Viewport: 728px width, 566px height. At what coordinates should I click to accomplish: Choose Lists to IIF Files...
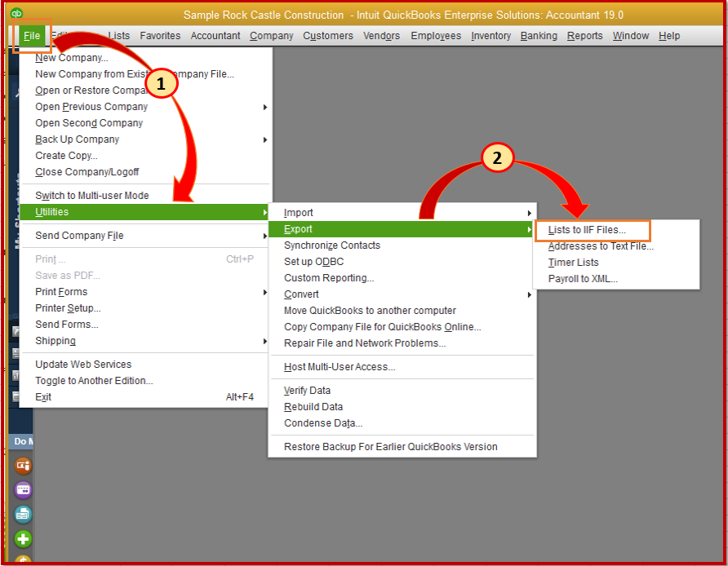pyautogui.click(x=587, y=230)
